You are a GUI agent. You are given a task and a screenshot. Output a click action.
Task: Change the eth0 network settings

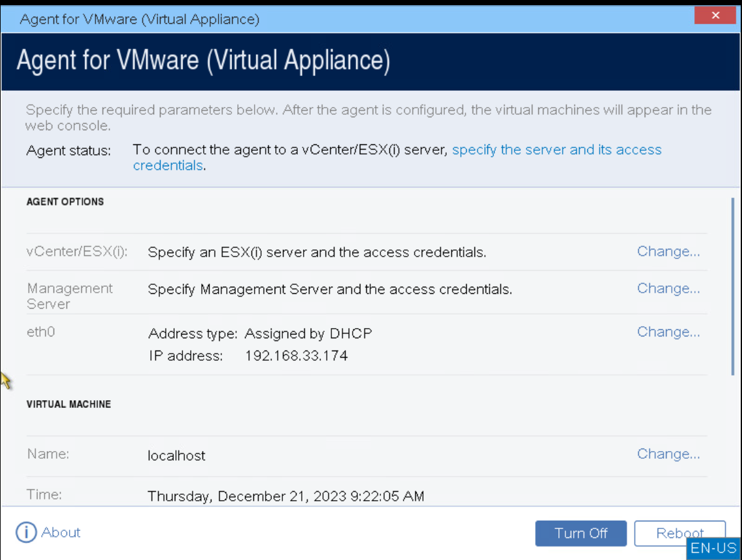(668, 332)
